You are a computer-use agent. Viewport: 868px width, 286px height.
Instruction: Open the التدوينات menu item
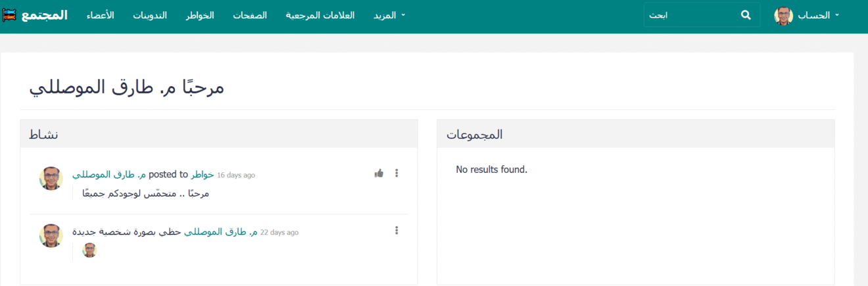coord(149,15)
